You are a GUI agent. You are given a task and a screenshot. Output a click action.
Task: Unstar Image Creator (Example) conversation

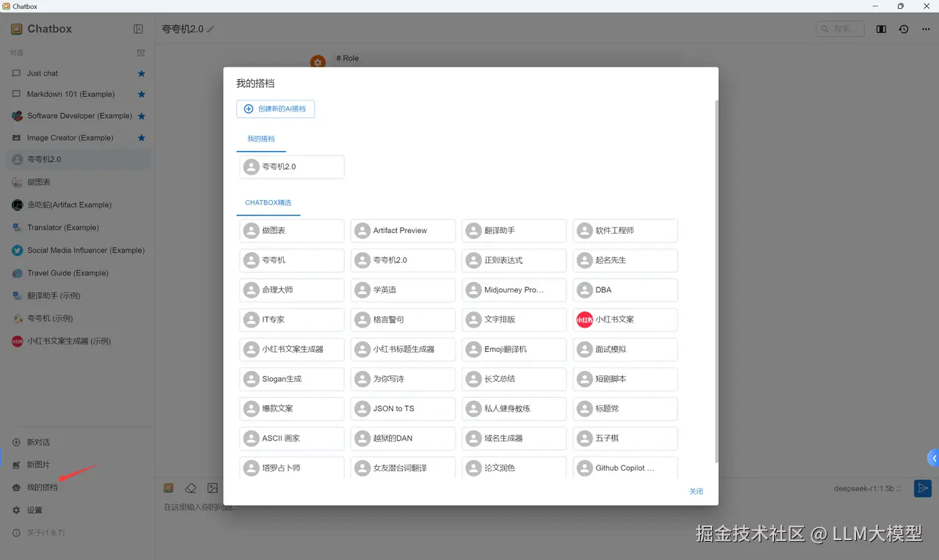click(x=142, y=138)
